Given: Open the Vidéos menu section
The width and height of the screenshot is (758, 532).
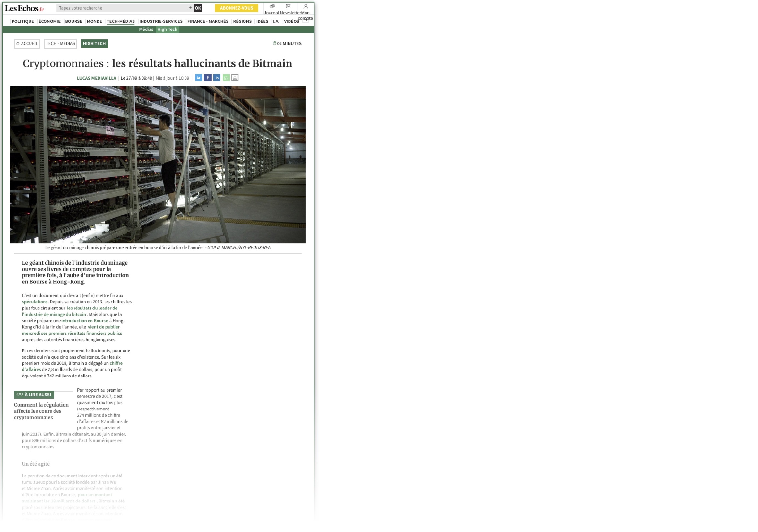Looking at the screenshot, I should (291, 21).
